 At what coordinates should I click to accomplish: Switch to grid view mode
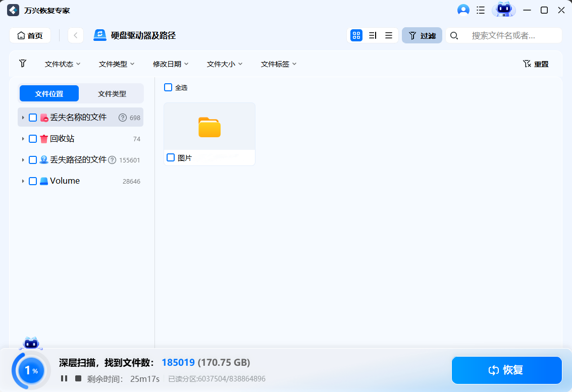pos(356,35)
